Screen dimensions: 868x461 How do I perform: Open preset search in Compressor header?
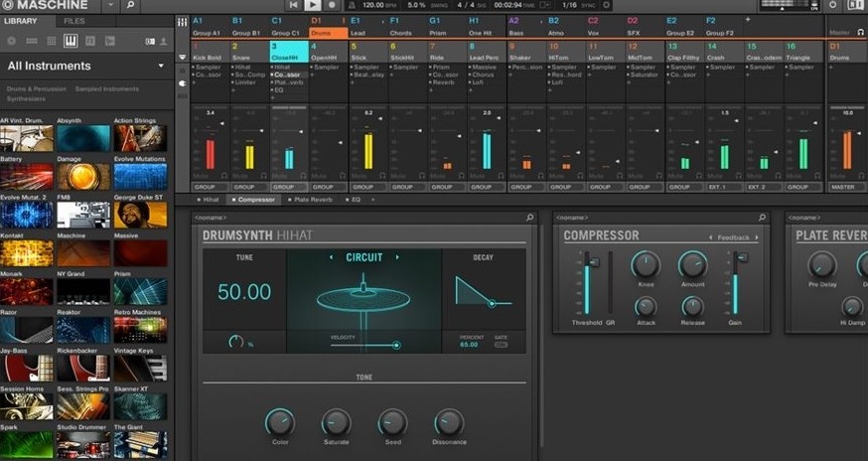click(x=762, y=218)
